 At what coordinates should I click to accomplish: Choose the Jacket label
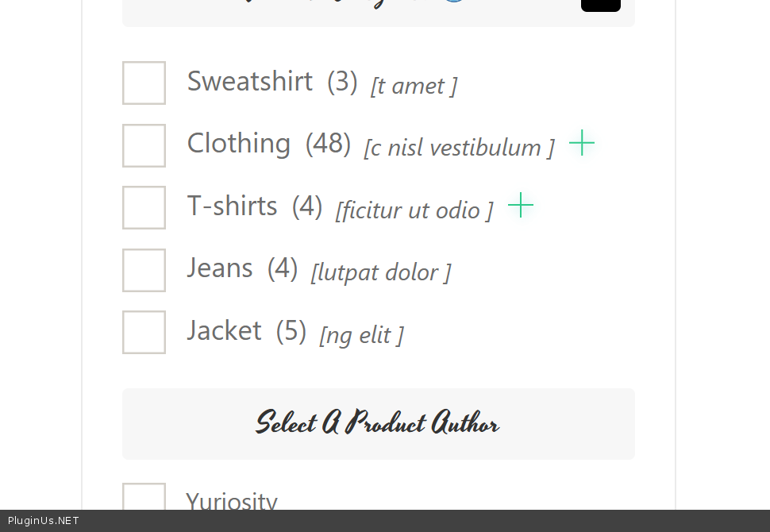point(224,330)
